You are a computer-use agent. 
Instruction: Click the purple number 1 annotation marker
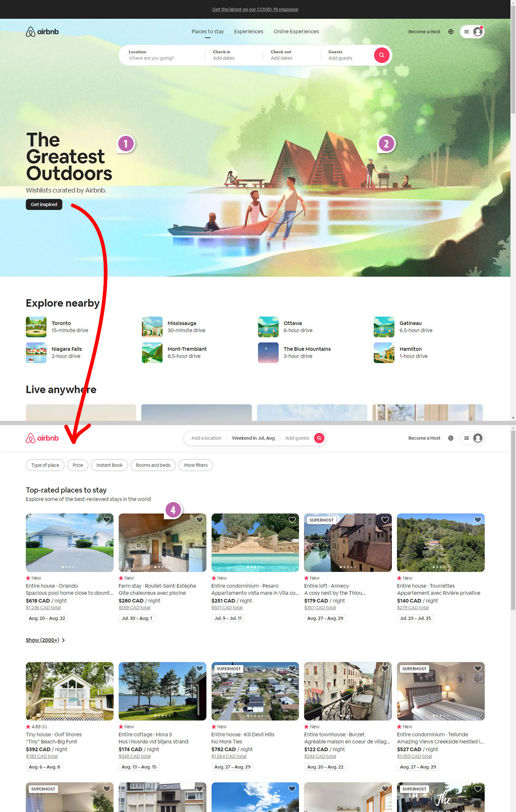(126, 144)
